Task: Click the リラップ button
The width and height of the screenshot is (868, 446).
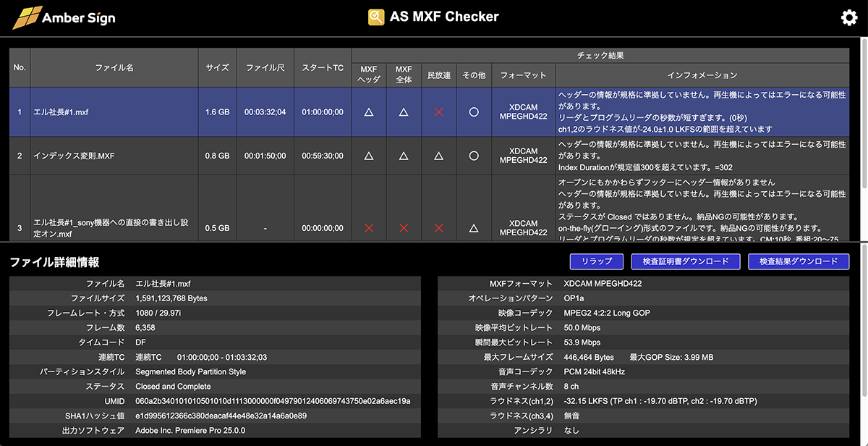Action: tap(596, 261)
